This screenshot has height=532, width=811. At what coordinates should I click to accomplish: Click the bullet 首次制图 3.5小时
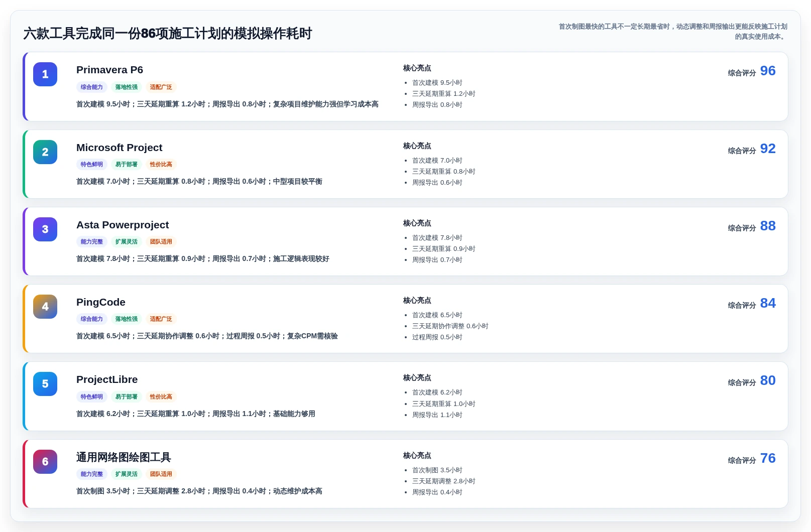(x=437, y=470)
